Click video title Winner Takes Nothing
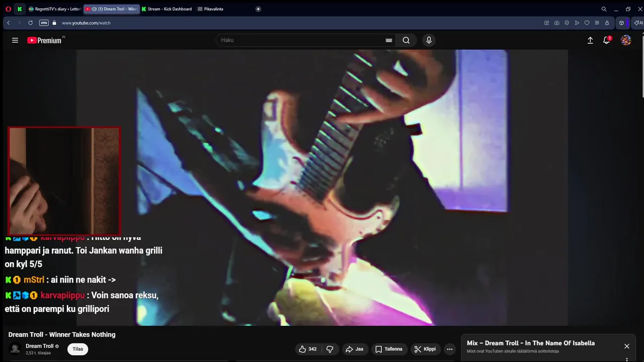The height and width of the screenshot is (362, 644). point(62,334)
